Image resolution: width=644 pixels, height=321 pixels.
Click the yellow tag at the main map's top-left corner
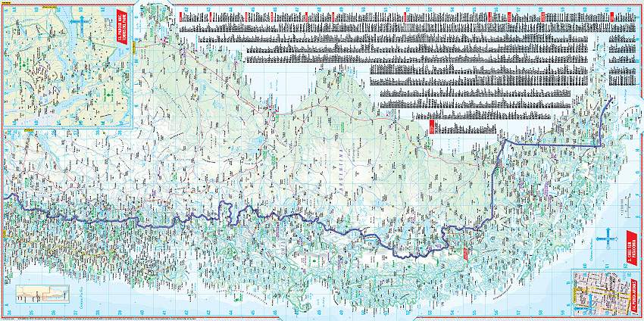tap(30, 129)
